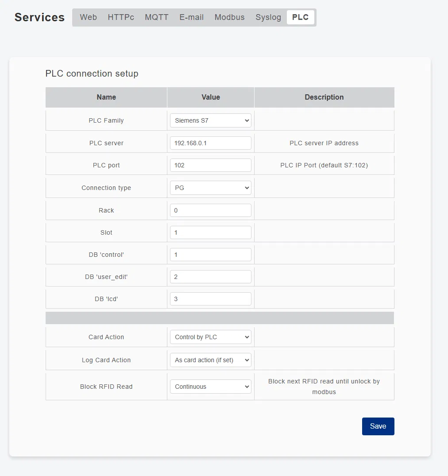This screenshot has height=476, width=448.
Task: Select the DB 'lcd' input field
Action: [211, 299]
